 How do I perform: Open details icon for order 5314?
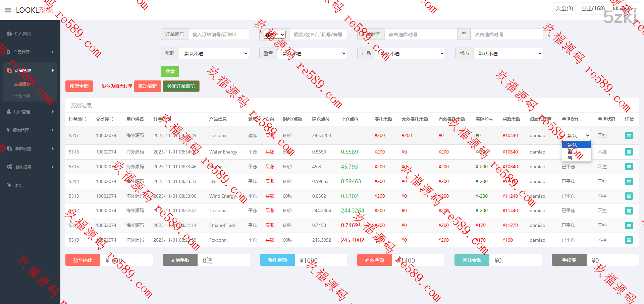[x=629, y=181]
